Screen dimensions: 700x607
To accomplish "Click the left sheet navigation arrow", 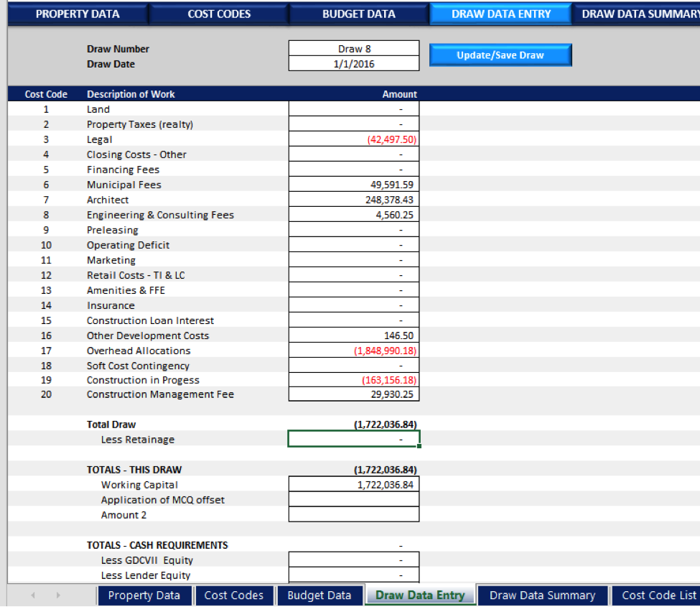I will pos(32,595).
